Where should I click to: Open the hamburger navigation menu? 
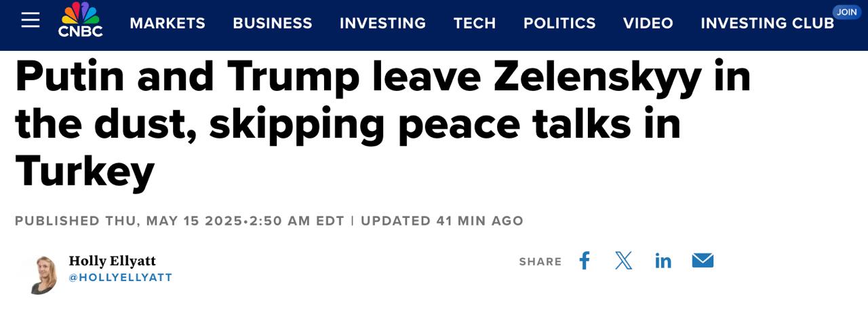click(31, 20)
